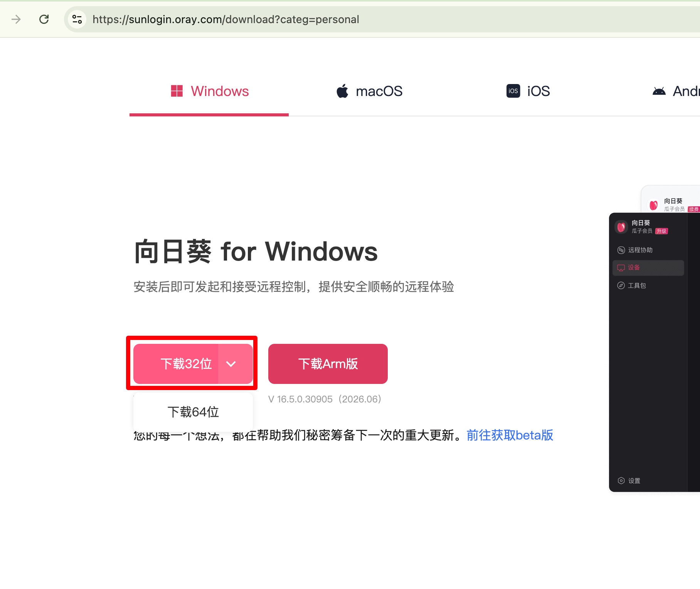The width and height of the screenshot is (700, 589).
Task: Click the light panel sunflower logo
Action: coord(654,205)
